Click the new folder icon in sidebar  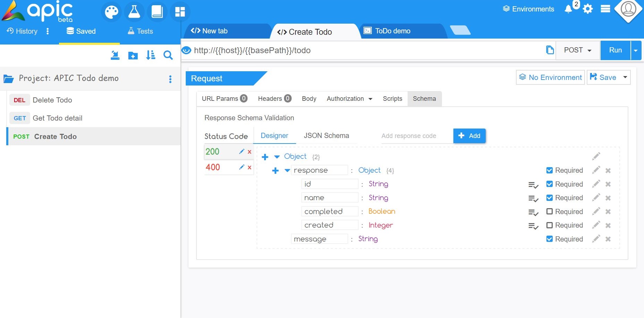[x=133, y=55]
